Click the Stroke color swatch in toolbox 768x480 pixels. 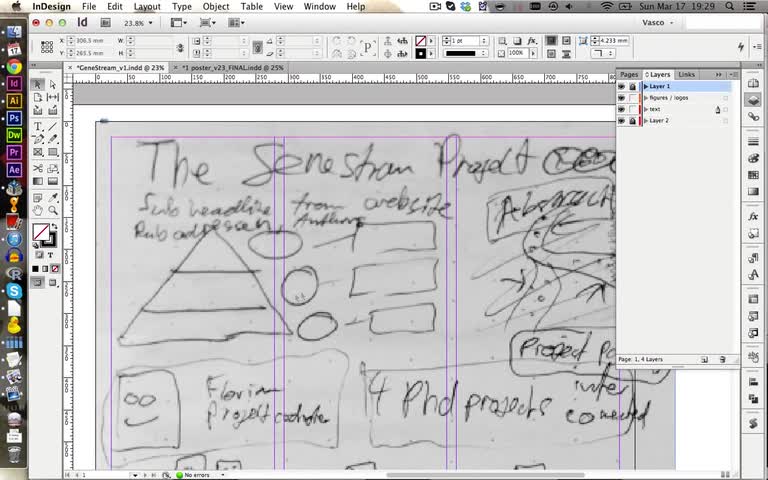pyautogui.click(x=52, y=241)
